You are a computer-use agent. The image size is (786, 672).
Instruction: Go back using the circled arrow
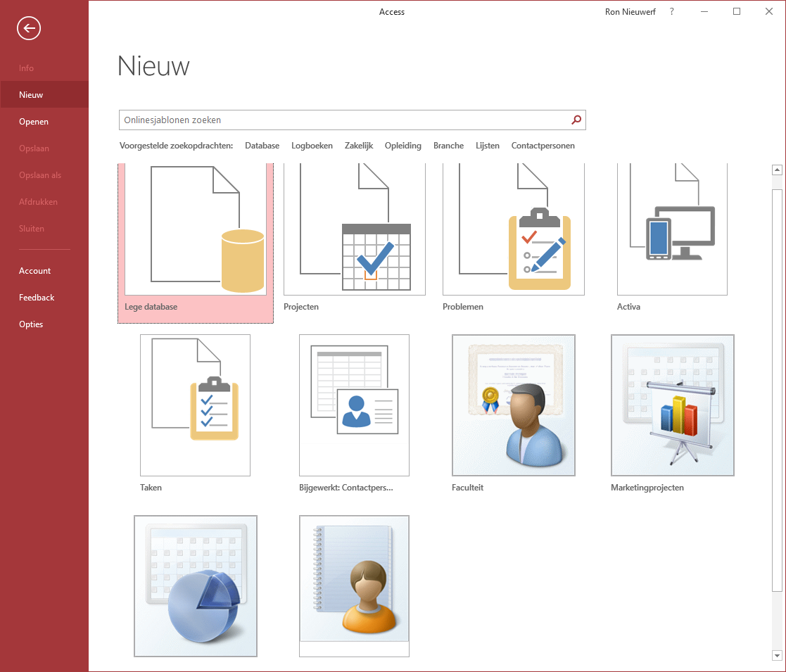click(29, 28)
